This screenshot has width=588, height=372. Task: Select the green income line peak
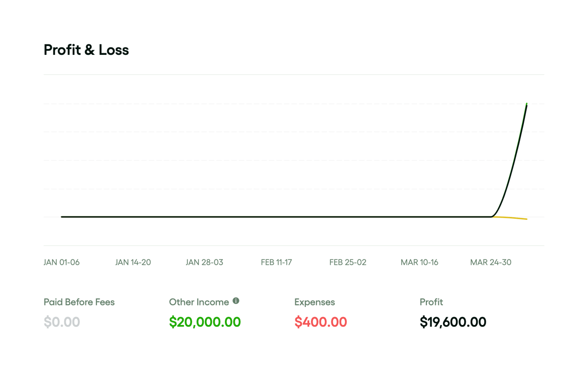pos(527,104)
